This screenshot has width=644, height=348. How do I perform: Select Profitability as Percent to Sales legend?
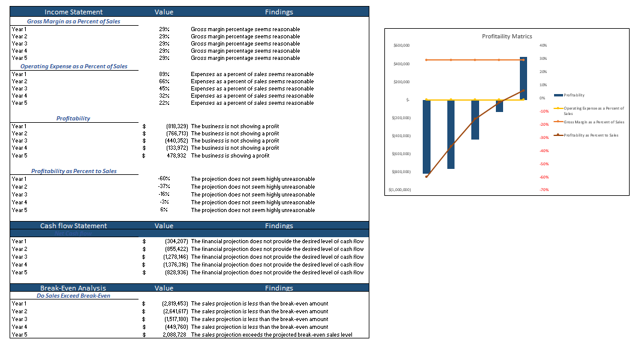point(591,135)
